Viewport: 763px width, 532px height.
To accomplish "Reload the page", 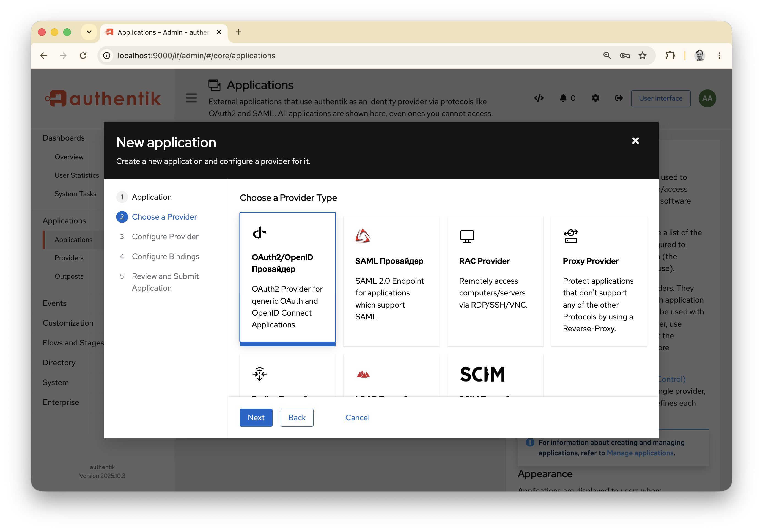I will tap(83, 56).
